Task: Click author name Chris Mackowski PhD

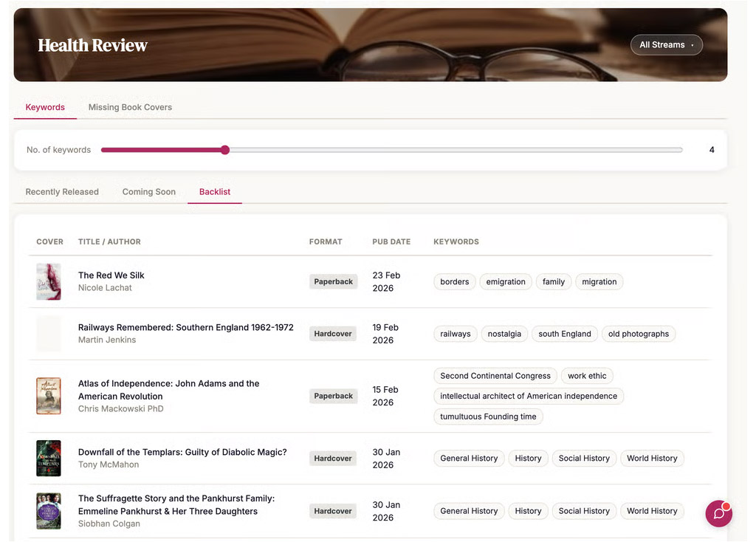Action: coord(120,409)
